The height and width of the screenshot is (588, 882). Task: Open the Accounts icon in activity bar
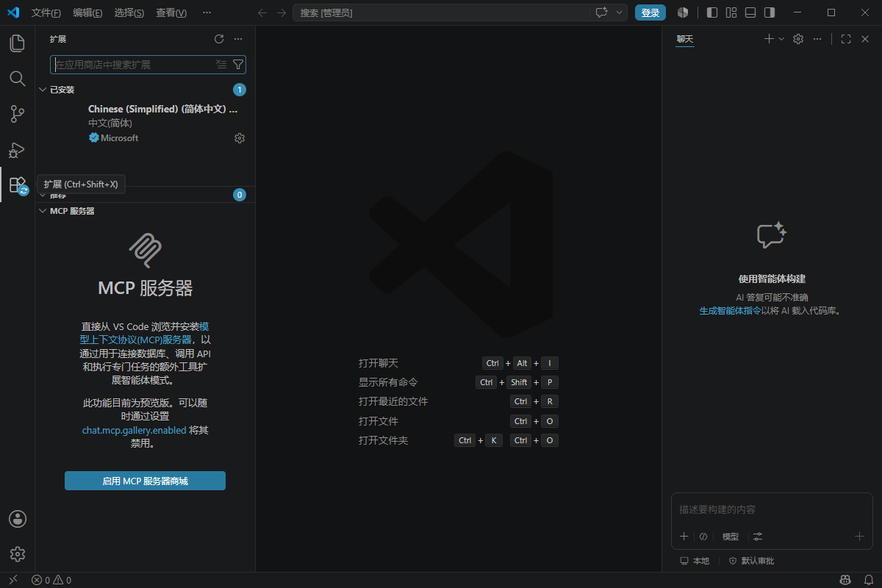pos(18,519)
